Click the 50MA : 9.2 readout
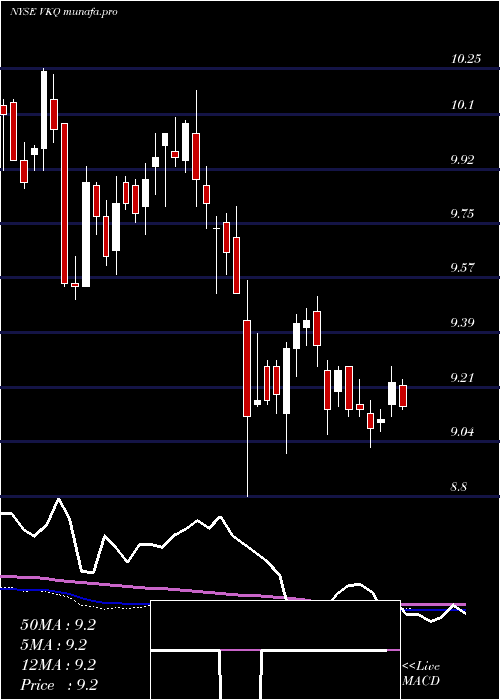 [x=58, y=625]
